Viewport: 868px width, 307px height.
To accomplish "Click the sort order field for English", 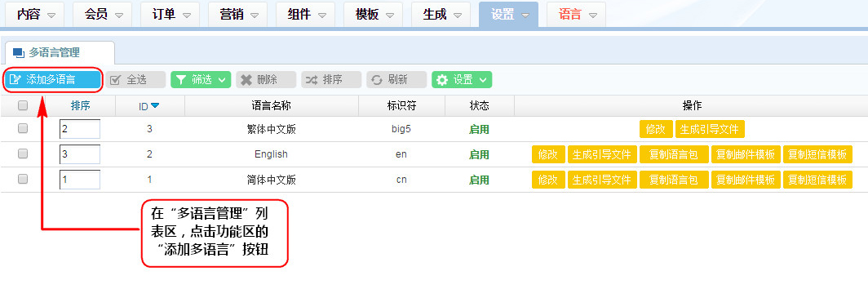I will 80,154.
